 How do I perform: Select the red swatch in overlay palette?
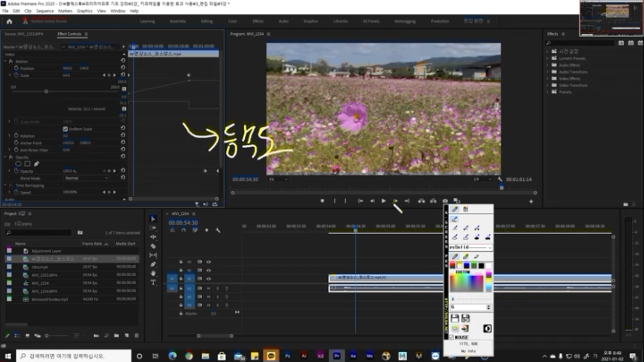[452, 265]
